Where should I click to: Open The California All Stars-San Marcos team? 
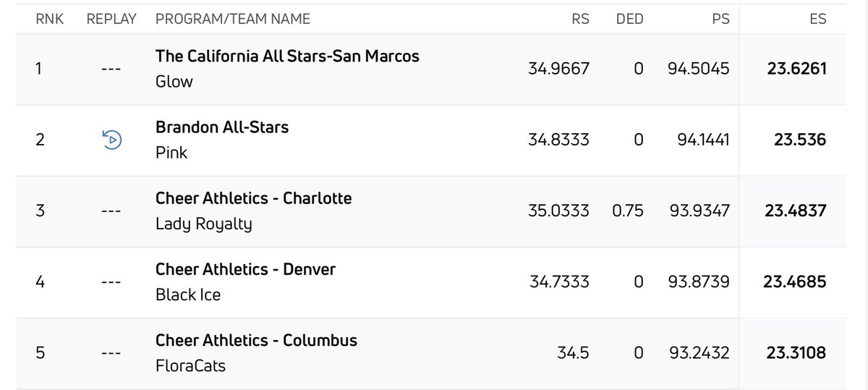(287, 56)
